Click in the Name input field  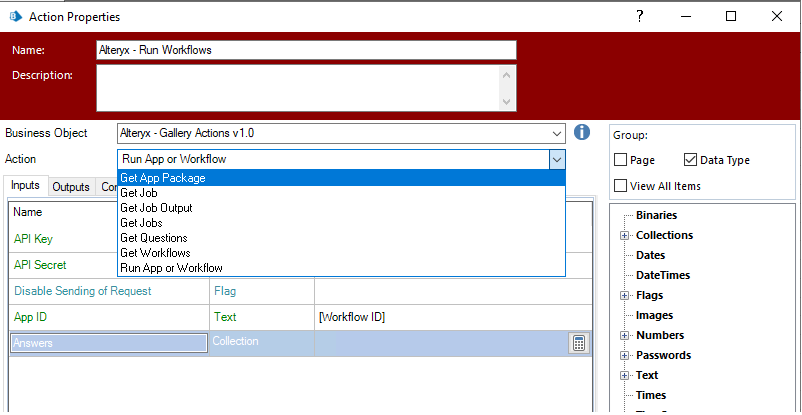(306, 50)
